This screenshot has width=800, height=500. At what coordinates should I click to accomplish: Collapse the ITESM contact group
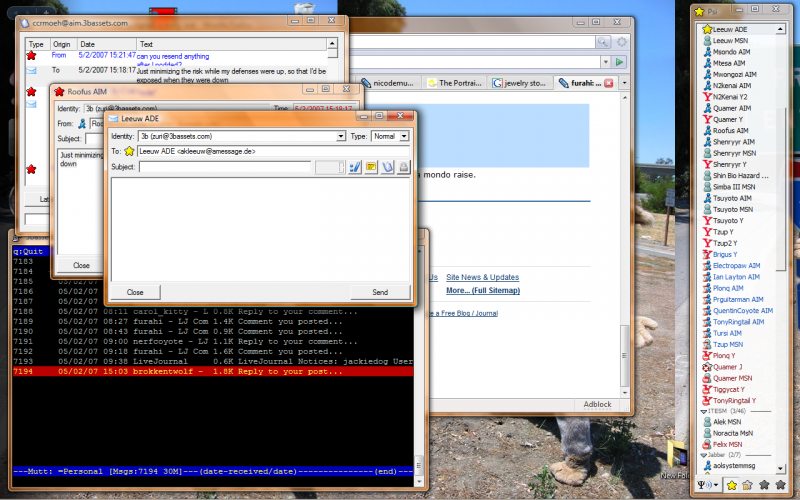702,411
